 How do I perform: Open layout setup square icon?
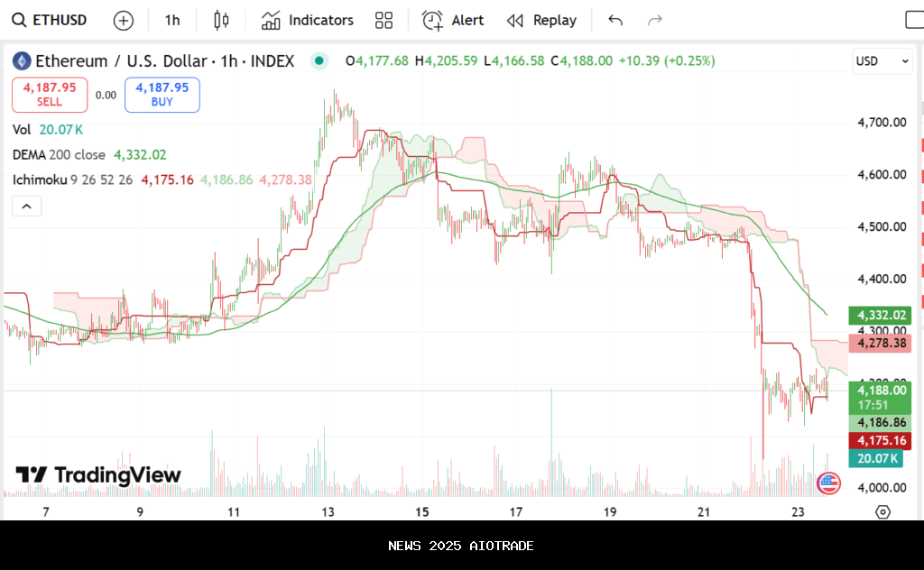tap(914, 20)
